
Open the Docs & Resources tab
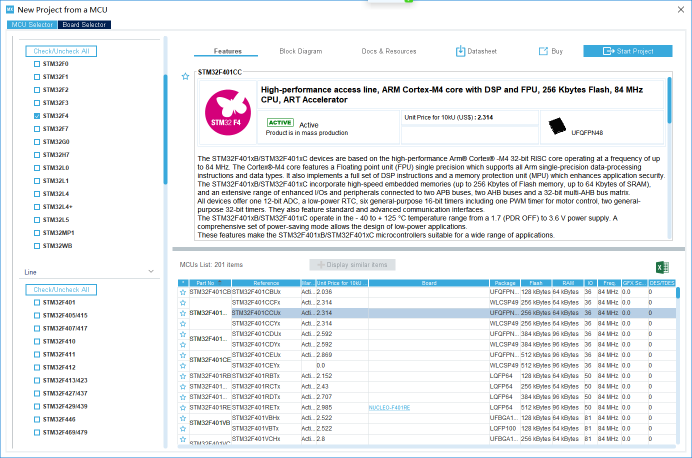coord(388,51)
